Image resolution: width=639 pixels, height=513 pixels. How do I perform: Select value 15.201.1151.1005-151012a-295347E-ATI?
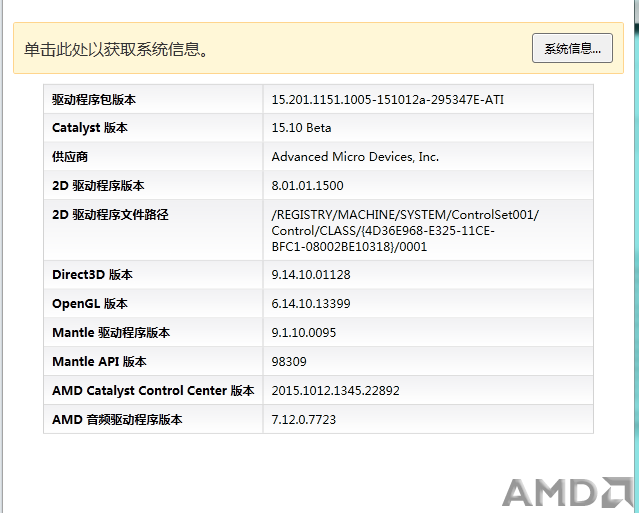pyautogui.click(x=388, y=99)
